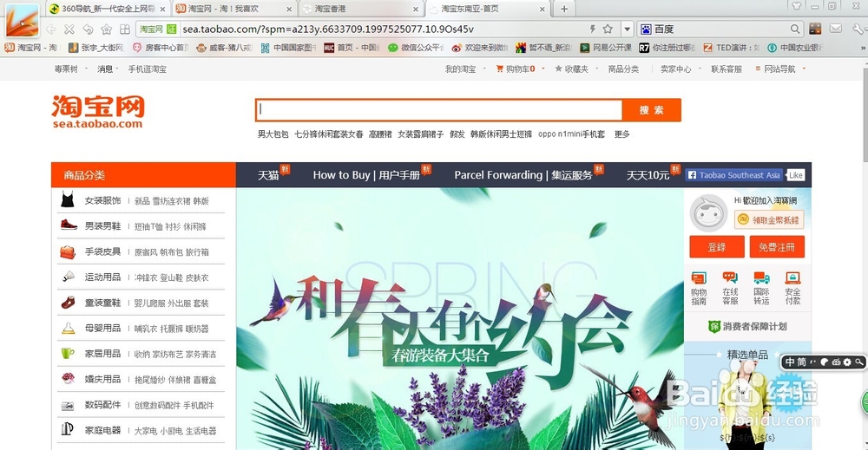Open the mail envelope icon in toolbar
This screenshot has height=450, width=868.
tap(836, 29)
